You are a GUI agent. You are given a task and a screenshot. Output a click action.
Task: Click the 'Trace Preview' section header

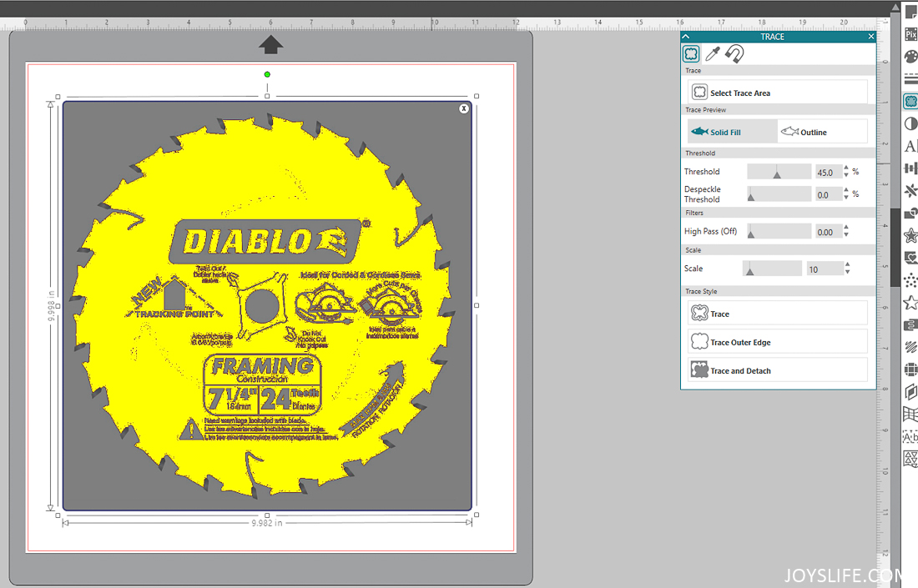tap(705, 110)
